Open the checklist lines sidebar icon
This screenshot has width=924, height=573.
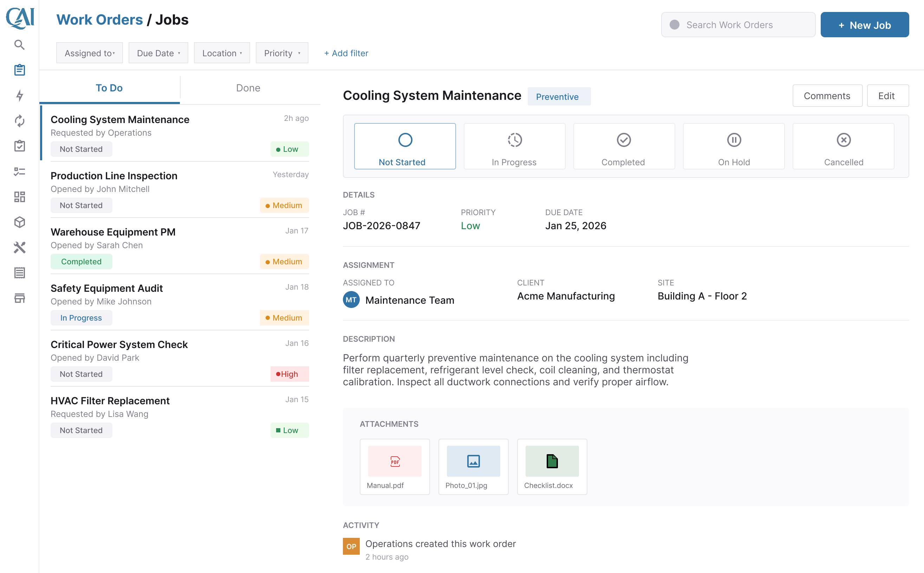[x=19, y=172]
